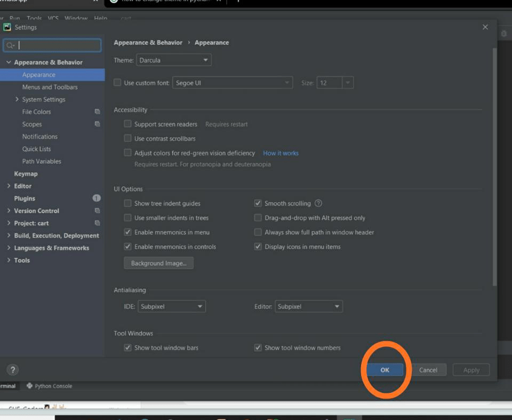This screenshot has width=512, height=420.
Task: Click the icon next to Scopes
Action: (x=97, y=124)
